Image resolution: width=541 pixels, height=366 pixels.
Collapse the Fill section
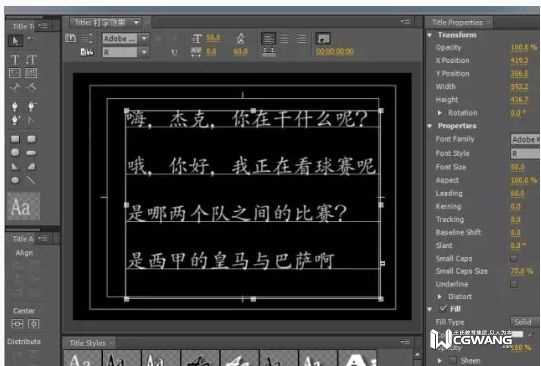[x=430, y=309]
